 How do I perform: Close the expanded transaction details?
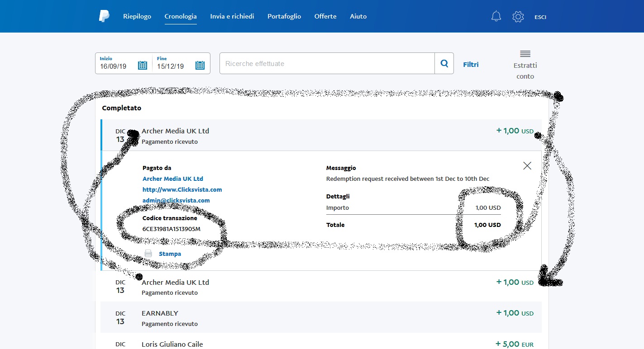(x=527, y=165)
